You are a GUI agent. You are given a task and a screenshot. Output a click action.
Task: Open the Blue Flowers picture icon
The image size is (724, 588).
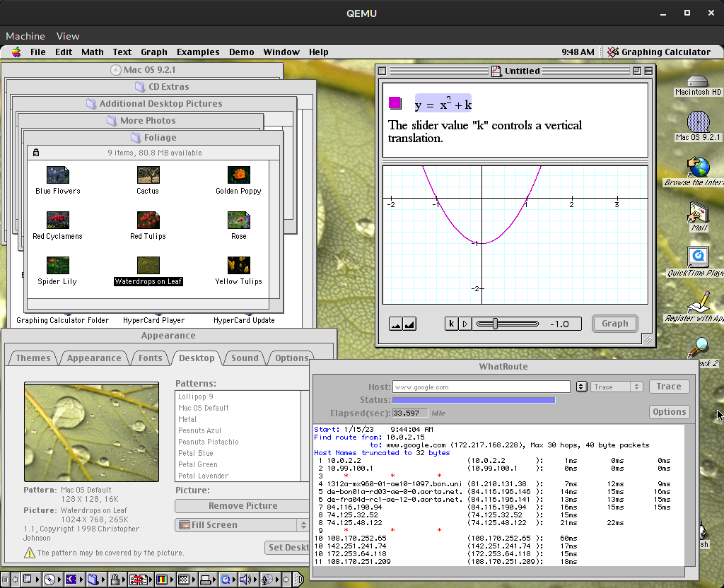tap(58, 175)
